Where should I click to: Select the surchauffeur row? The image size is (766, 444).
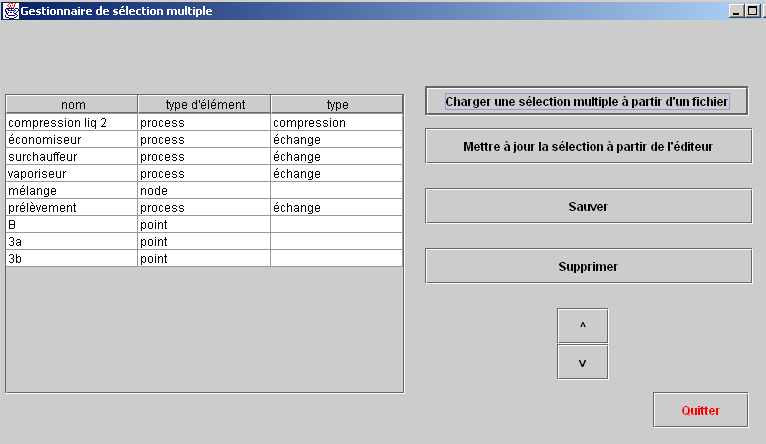tap(204, 157)
